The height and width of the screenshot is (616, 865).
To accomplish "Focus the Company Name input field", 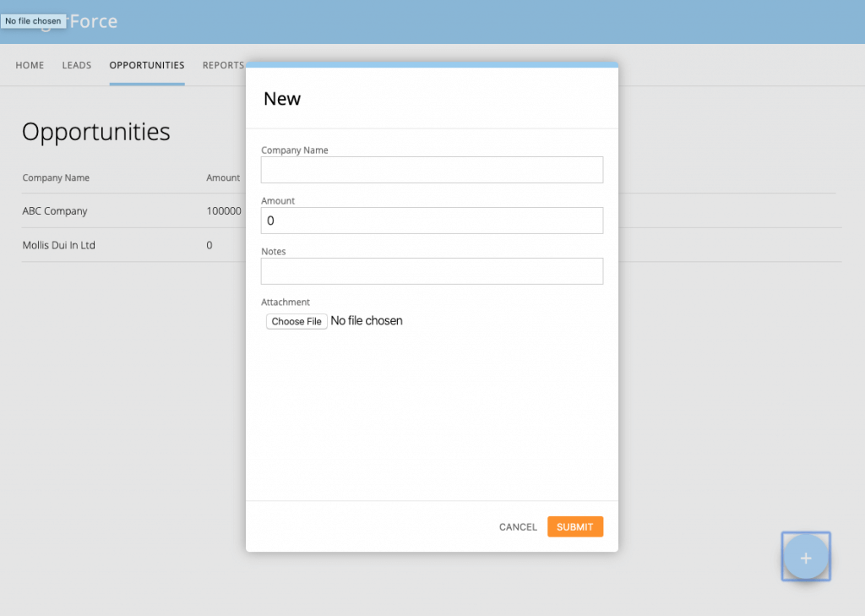I will 432,170.
